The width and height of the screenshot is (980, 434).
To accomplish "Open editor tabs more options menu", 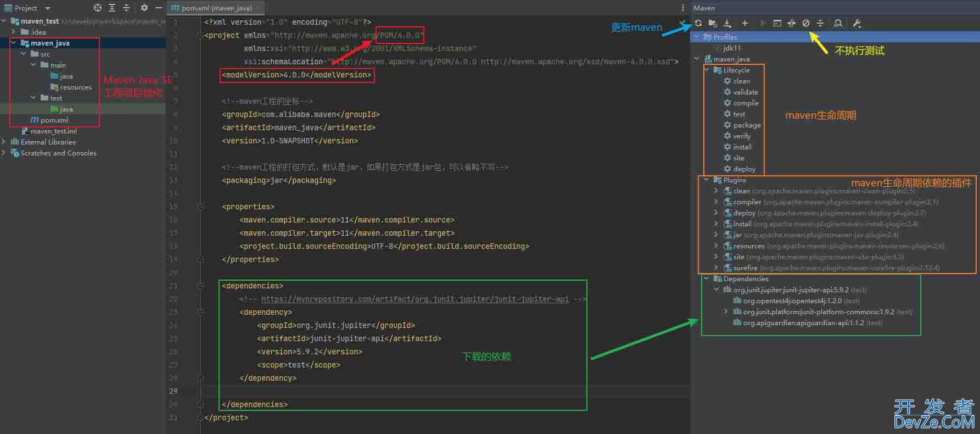I will 683,8.
